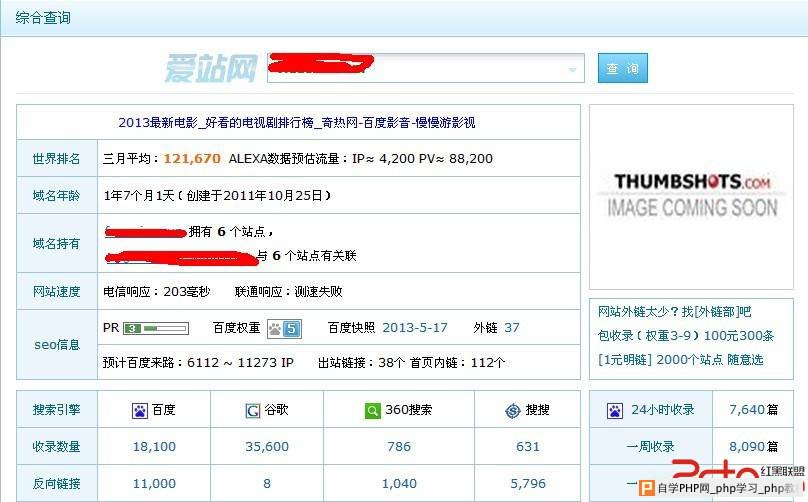The height and width of the screenshot is (502, 808).
Task: Open the 包收录 100元300条 ad link
Action: click(x=686, y=336)
